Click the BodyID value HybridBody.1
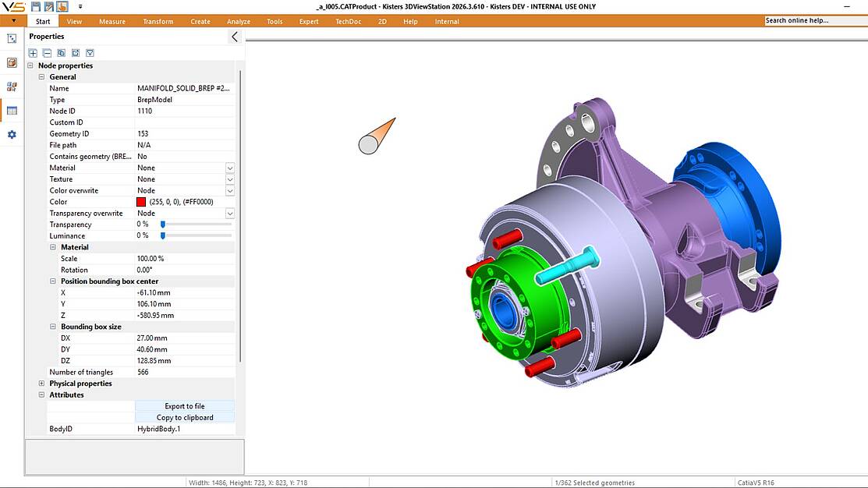This screenshot has width=868, height=488. coord(159,429)
